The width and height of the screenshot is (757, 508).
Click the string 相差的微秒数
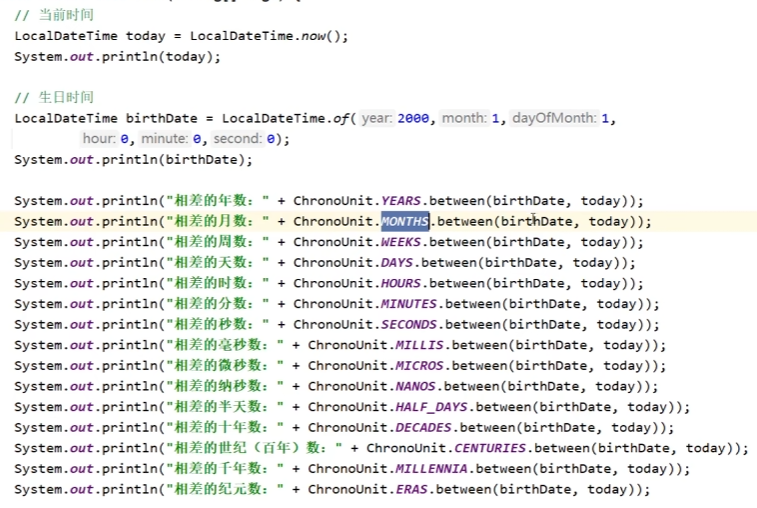[x=225, y=366]
